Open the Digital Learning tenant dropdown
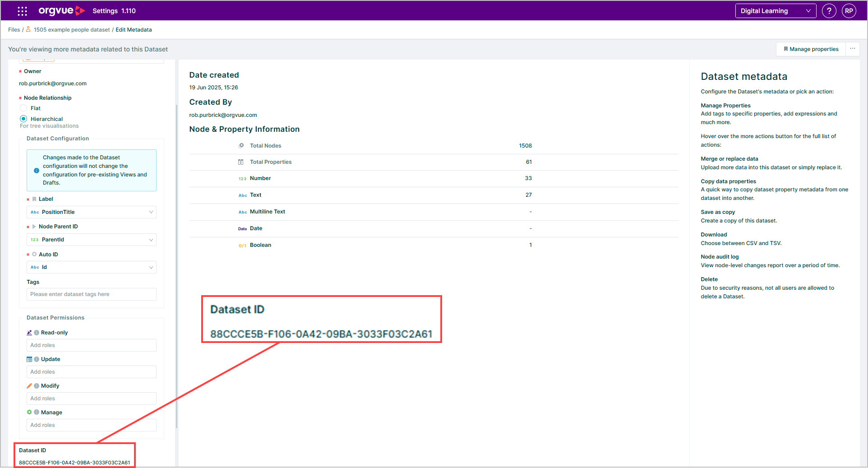 click(775, 11)
